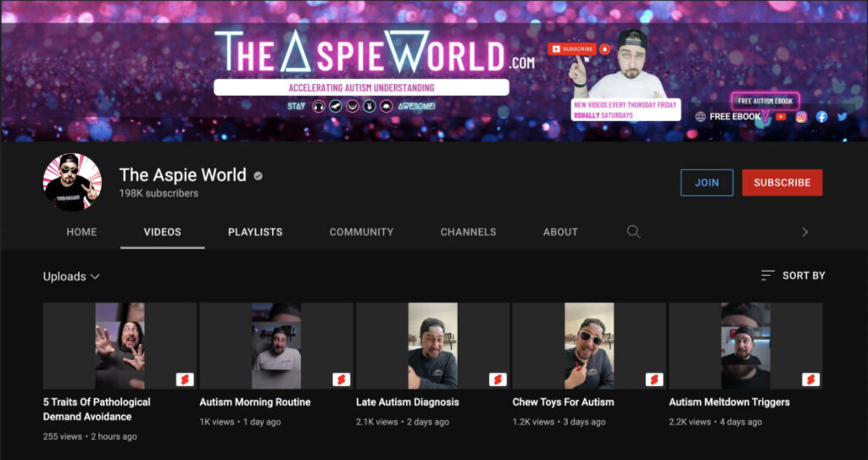Click the '255 views • 2 hours ago' text

(x=90, y=436)
